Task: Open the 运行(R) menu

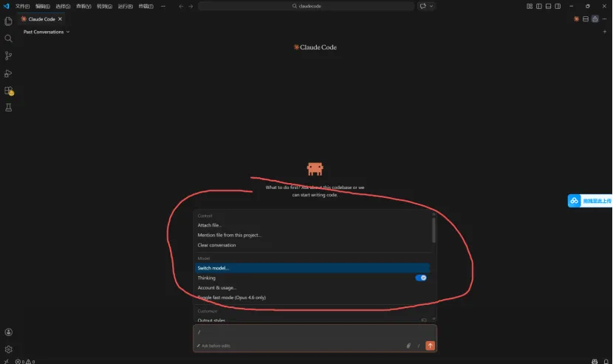Action: click(x=126, y=6)
